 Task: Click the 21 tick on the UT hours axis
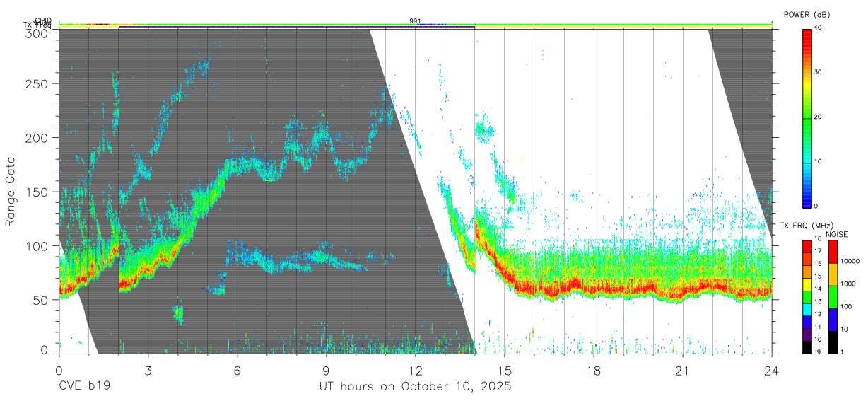pyautogui.click(x=682, y=371)
